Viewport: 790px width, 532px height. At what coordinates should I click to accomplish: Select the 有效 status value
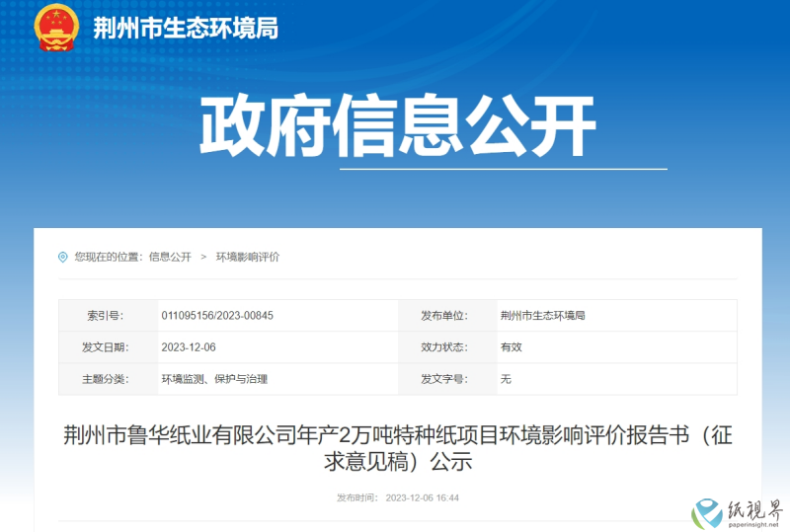pyautogui.click(x=511, y=347)
